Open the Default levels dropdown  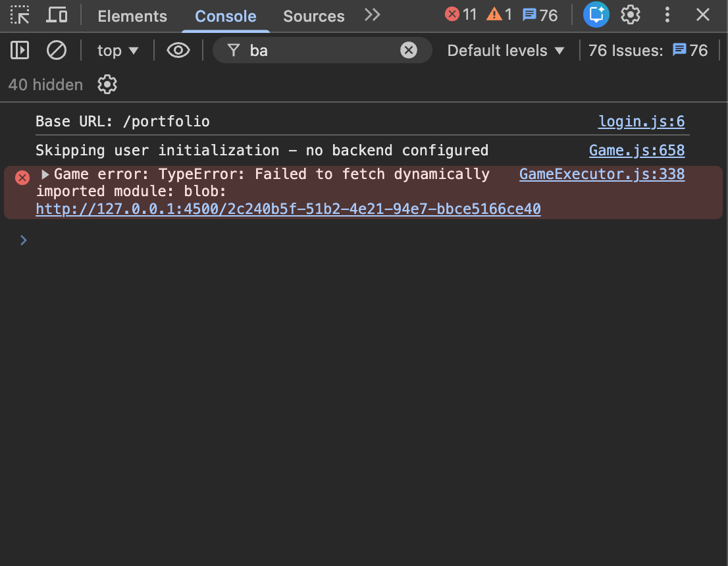click(x=506, y=51)
